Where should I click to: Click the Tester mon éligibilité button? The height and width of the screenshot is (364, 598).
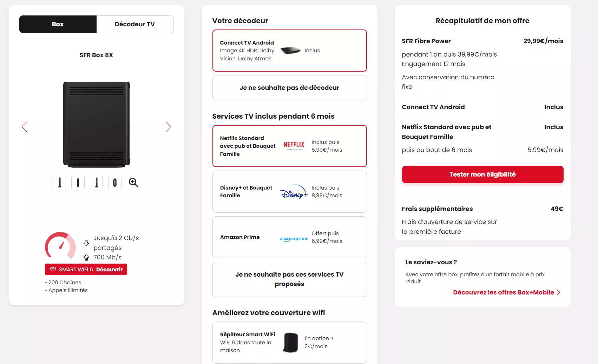click(482, 174)
